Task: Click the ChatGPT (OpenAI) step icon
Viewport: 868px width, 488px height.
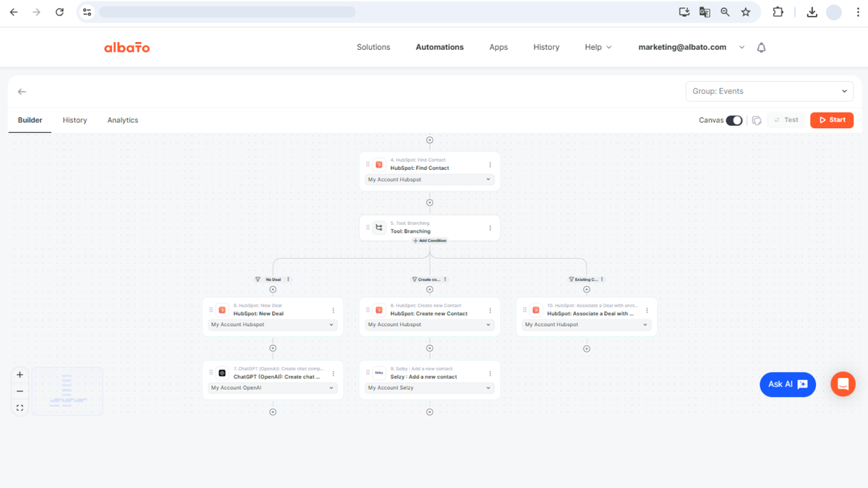Action: pyautogui.click(x=222, y=373)
